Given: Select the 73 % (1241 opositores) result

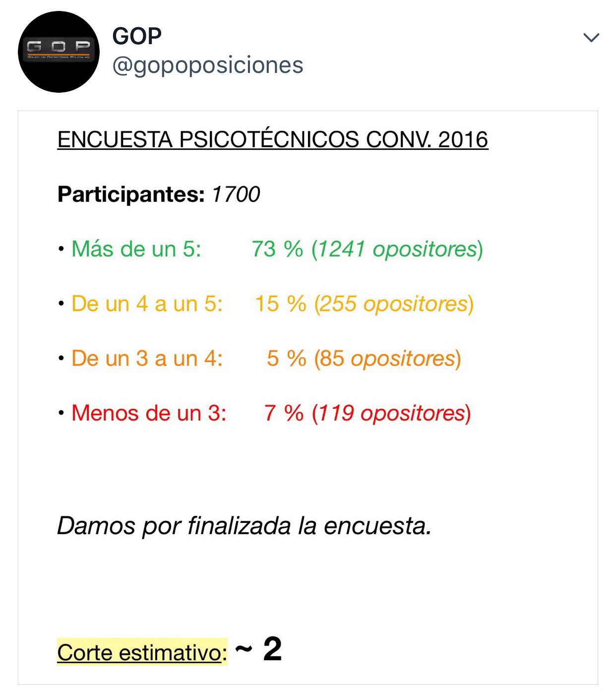Looking at the screenshot, I should [x=367, y=249].
